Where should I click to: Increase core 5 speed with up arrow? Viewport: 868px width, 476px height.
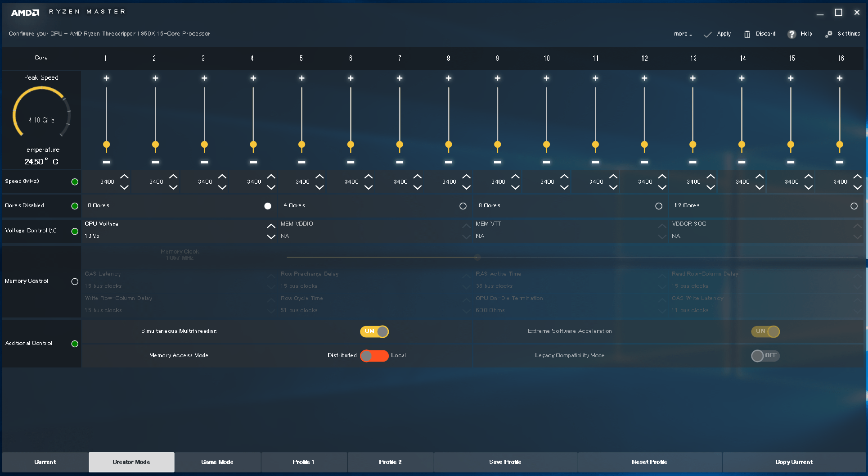(319, 177)
